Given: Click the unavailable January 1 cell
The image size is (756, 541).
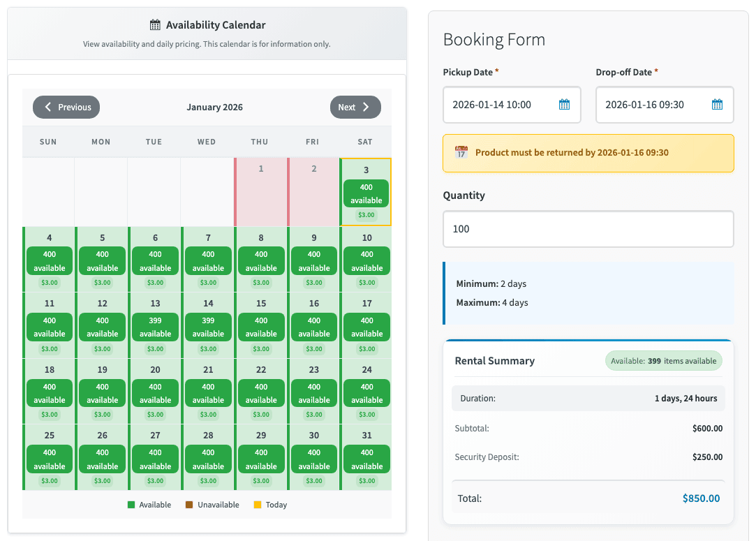Looking at the screenshot, I should [260, 192].
